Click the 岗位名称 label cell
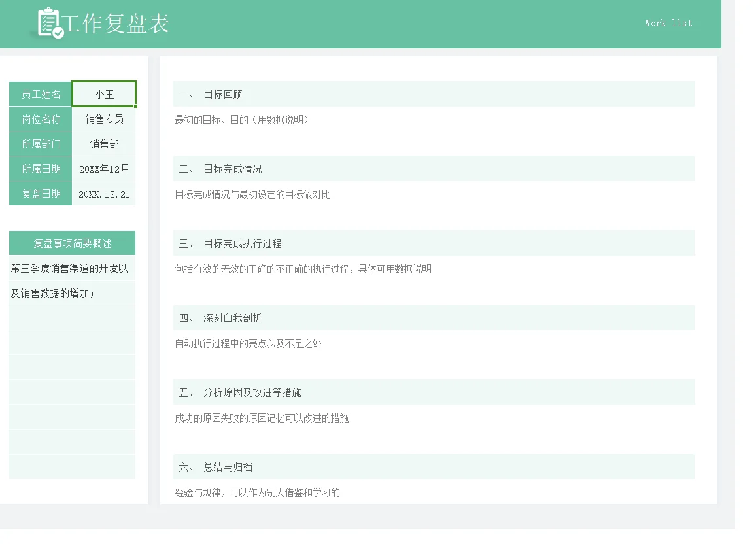This screenshot has height=552, width=756. [41, 119]
